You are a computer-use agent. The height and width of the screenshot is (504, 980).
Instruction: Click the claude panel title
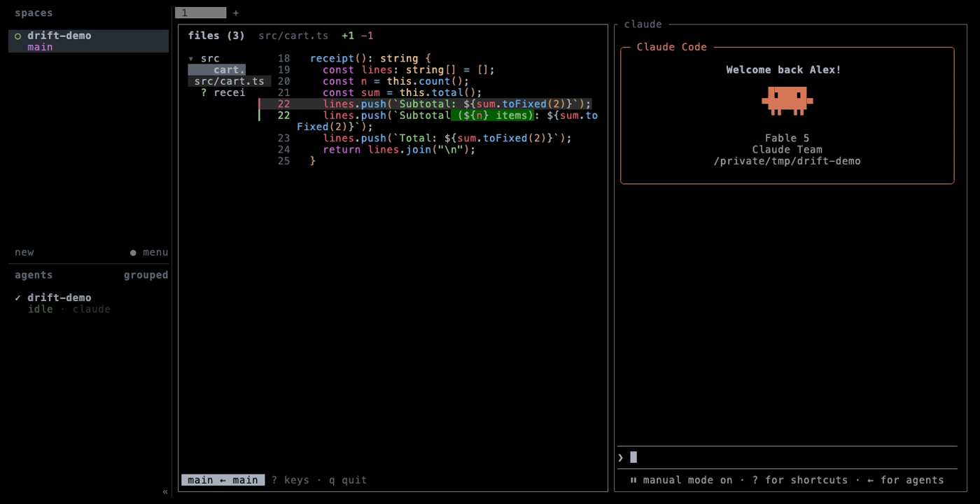(x=643, y=24)
